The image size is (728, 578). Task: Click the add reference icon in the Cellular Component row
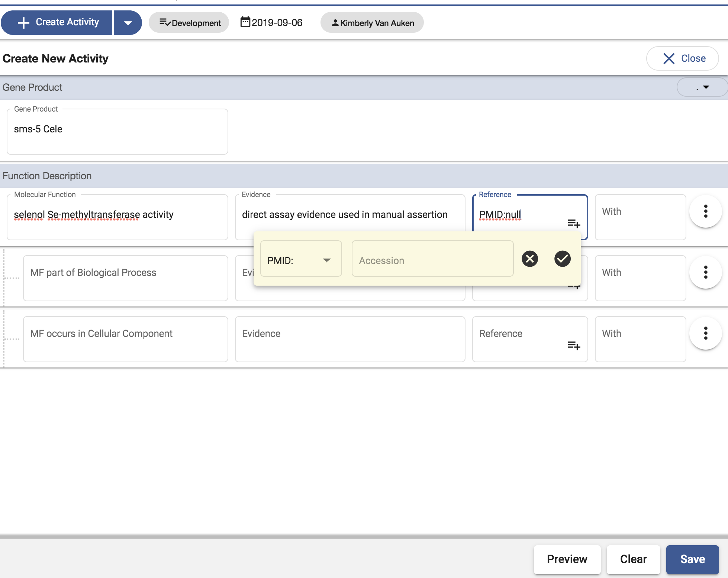(574, 346)
